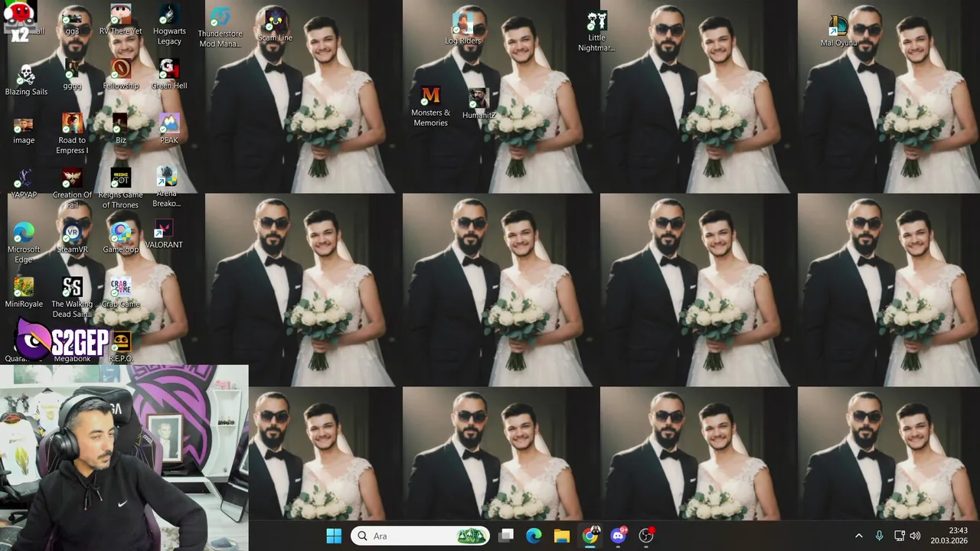Open the PEAK game shortcut
The image size is (980, 551).
[169, 129]
